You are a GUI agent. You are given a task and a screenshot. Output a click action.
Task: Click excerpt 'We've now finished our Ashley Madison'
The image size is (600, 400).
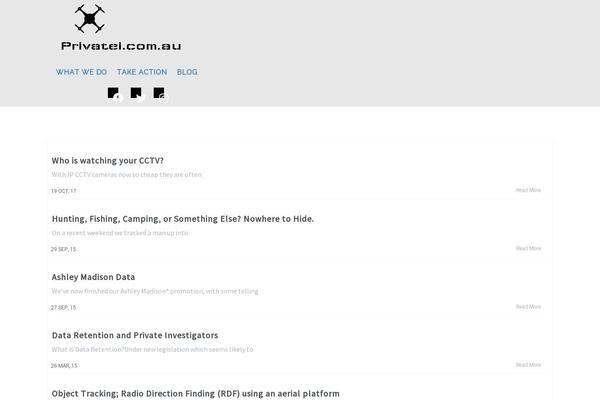pos(155,291)
